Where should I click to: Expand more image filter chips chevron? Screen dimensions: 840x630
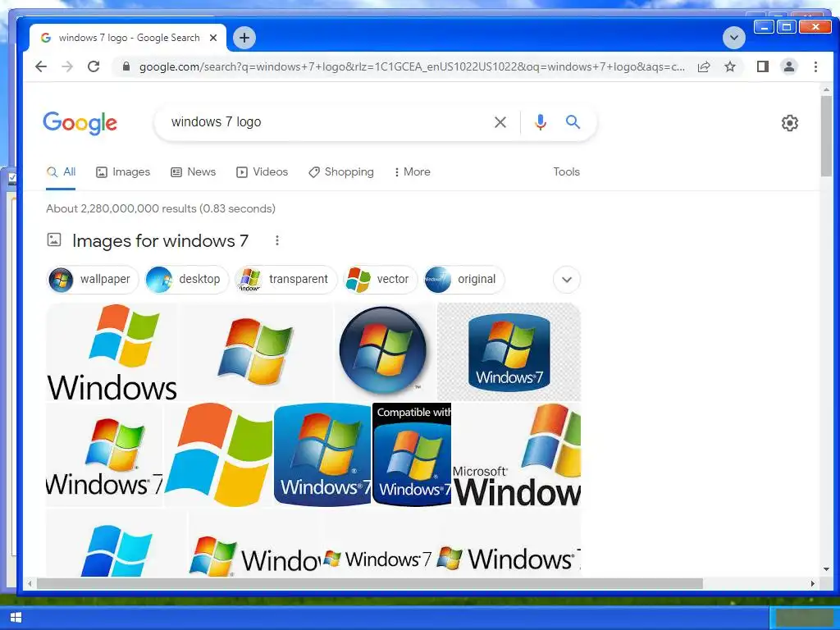567,279
